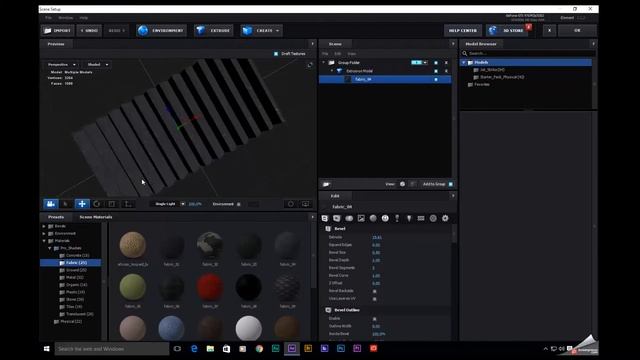Collapse the Group Folder in Scene panel
Image resolution: width=640 pixels, height=360 pixels.
click(324, 63)
